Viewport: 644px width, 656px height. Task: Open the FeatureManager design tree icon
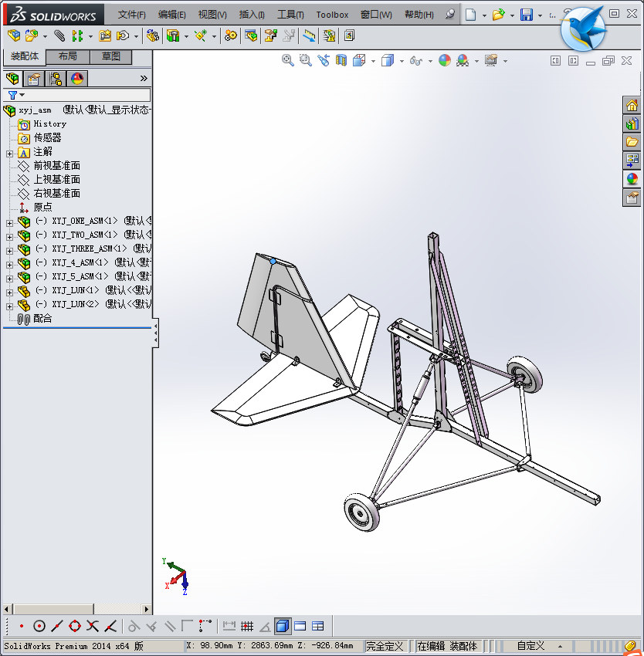(x=12, y=78)
